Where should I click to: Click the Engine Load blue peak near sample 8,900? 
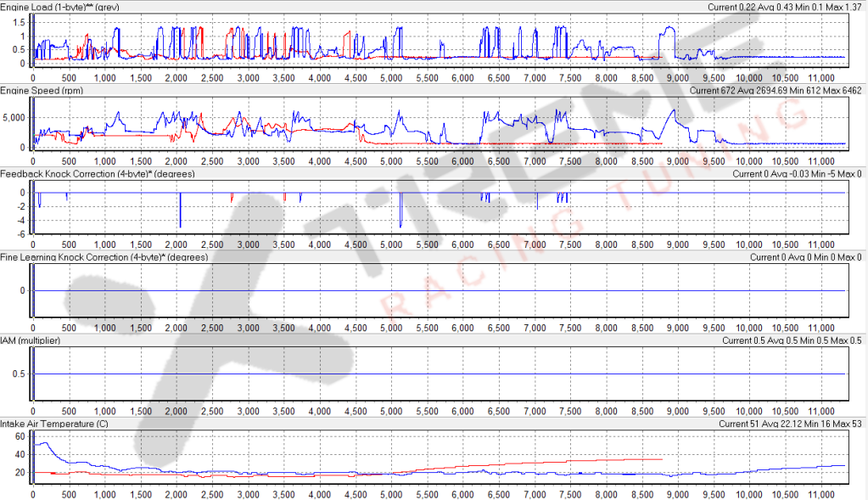(669, 28)
